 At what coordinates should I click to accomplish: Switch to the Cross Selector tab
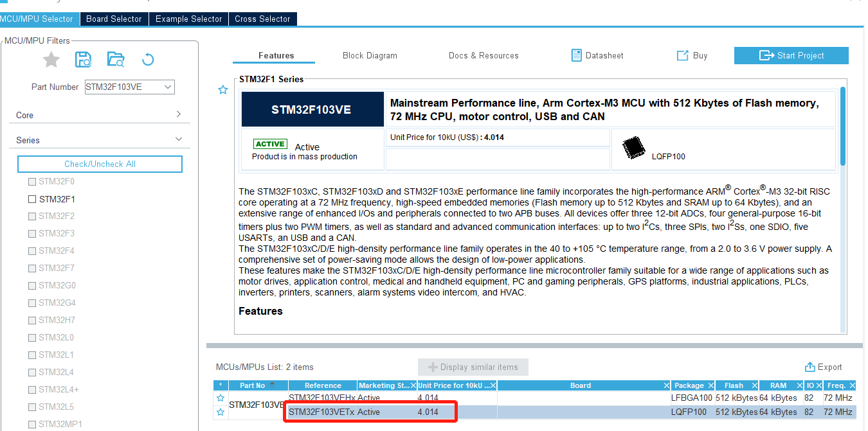(x=262, y=19)
